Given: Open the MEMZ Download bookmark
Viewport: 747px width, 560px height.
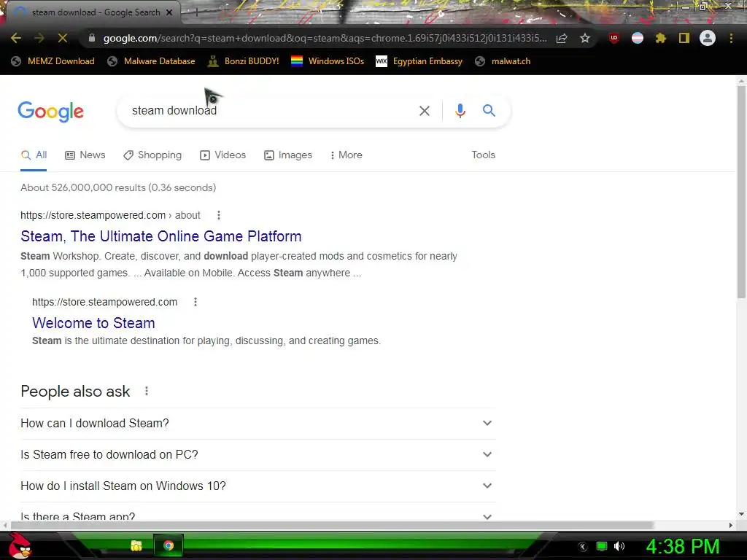Looking at the screenshot, I should pyautogui.click(x=53, y=61).
